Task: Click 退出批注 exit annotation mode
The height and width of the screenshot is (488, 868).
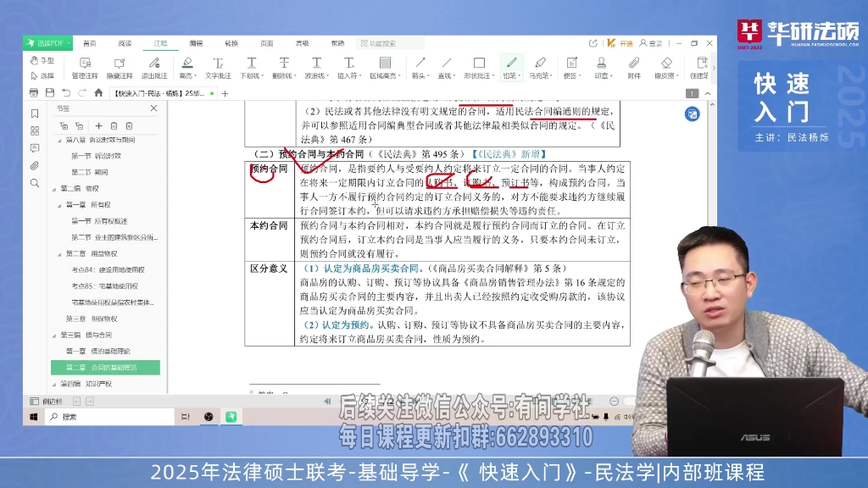Action: [154, 68]
